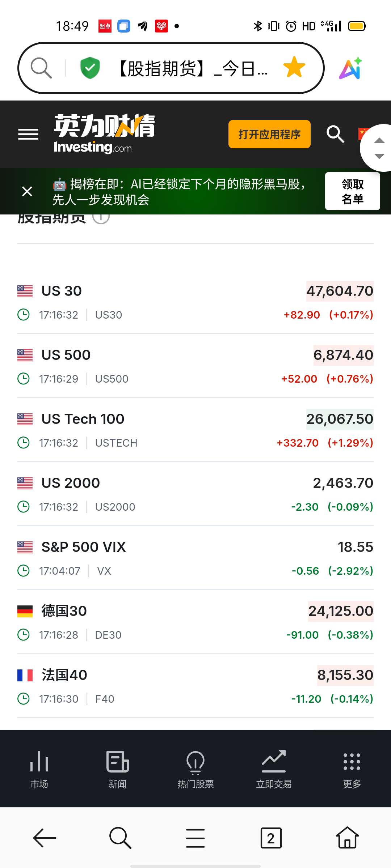Screen dimensions: 391x868
Task: Open the 热门股票 tab
Action: point(195,769)
